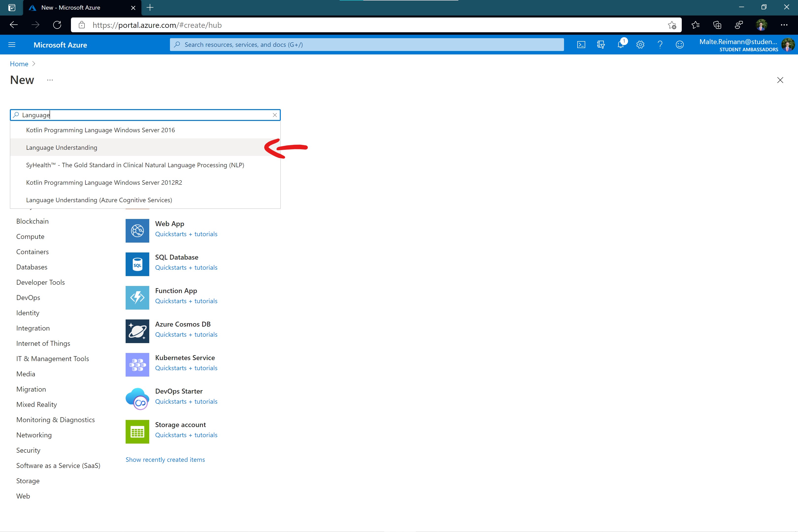Open Directories and subscriptions filter icon
The width and height of the screenshot is (798, 532).
[601, 44]
